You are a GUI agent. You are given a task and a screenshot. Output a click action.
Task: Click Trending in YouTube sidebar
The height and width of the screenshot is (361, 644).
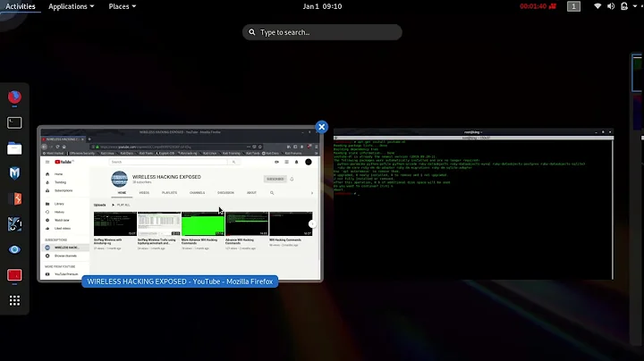[x=61, y=182]
